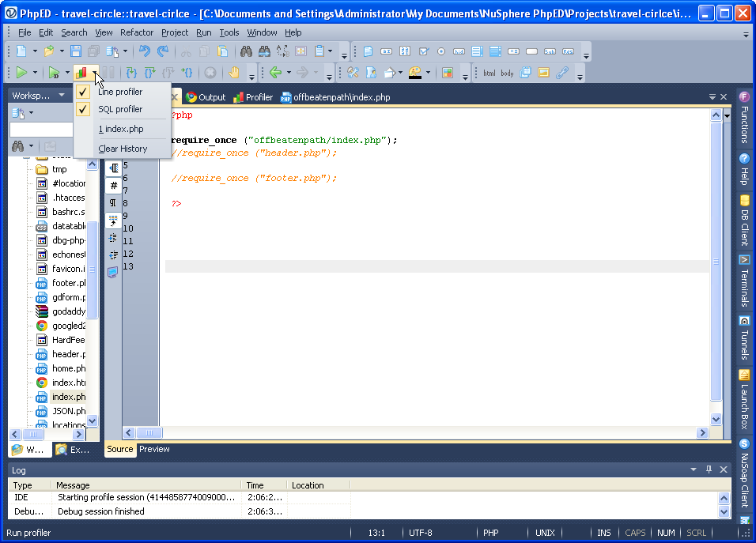Image resolution: width=756 pixels, height=543 pixels.
Task: Toggle line numbers with the # gutter icon
Action: [113, 187]
